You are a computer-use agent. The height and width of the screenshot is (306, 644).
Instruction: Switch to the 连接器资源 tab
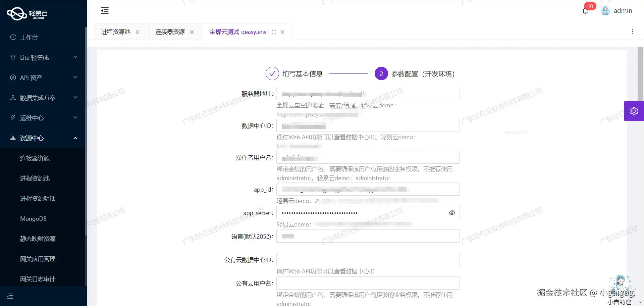[170, 32]
